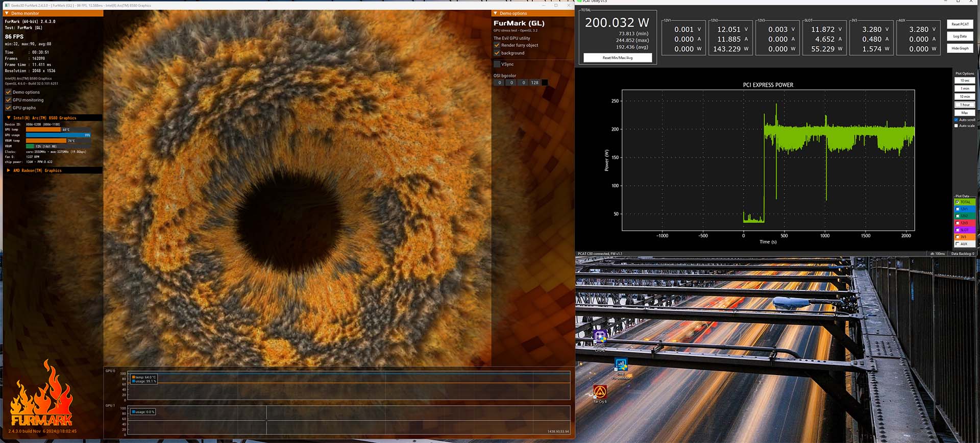
Task: Open the Far Cry 6 desktop shortcut
Action: pyautogui.click(x=600, y=392)
